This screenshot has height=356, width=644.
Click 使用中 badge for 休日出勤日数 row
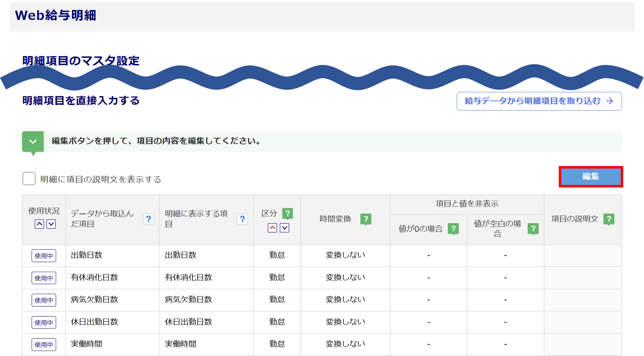44,322
